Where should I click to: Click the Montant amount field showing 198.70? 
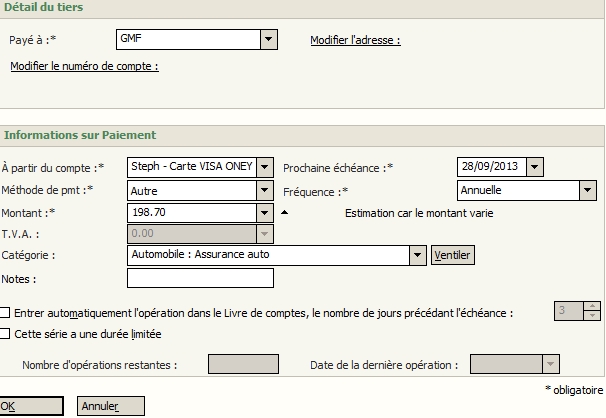coord(191,213)
